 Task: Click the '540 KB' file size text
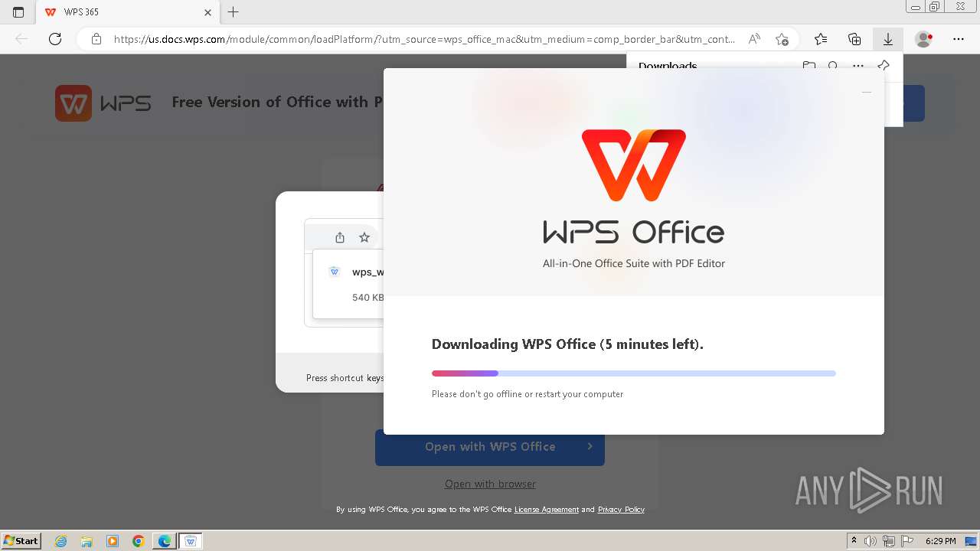coord(367,297)
